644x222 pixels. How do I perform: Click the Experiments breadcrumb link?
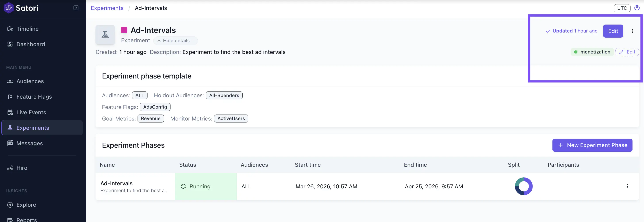[x=107, y=8]
